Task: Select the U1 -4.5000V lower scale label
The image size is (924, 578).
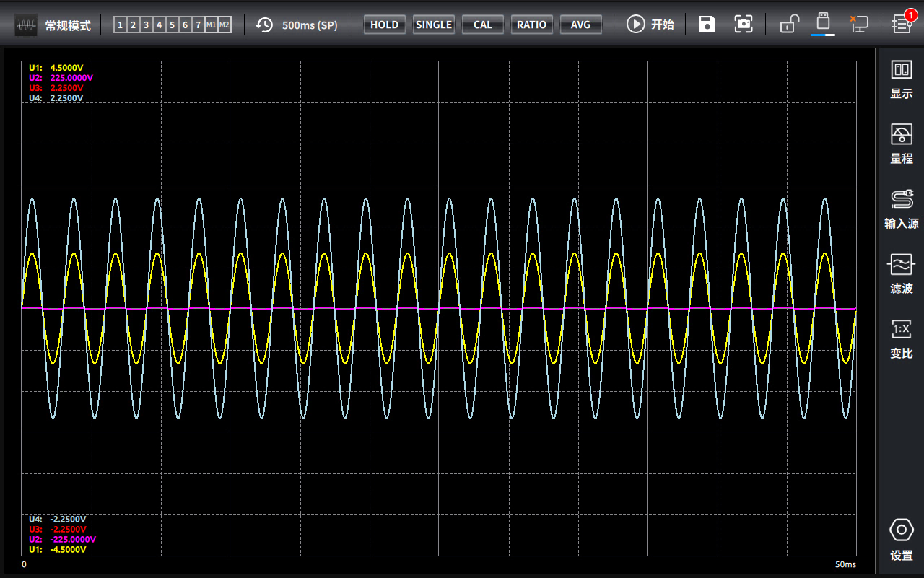Action: (58, 549)
